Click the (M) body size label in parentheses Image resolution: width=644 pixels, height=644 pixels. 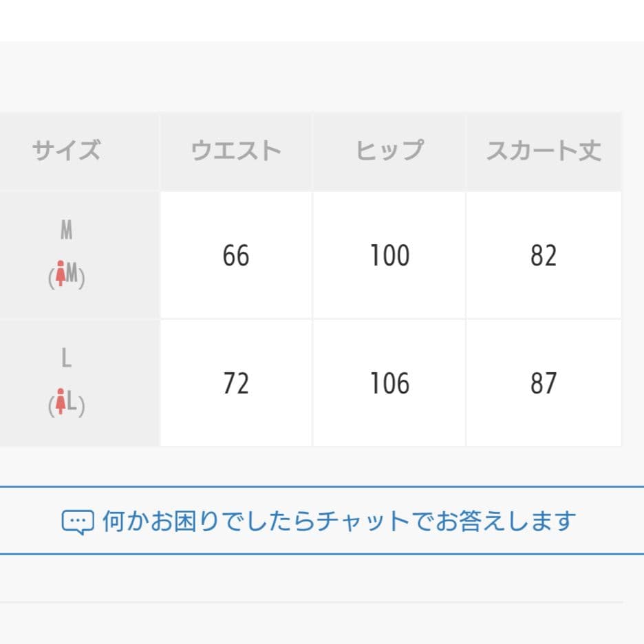point(67,275)
